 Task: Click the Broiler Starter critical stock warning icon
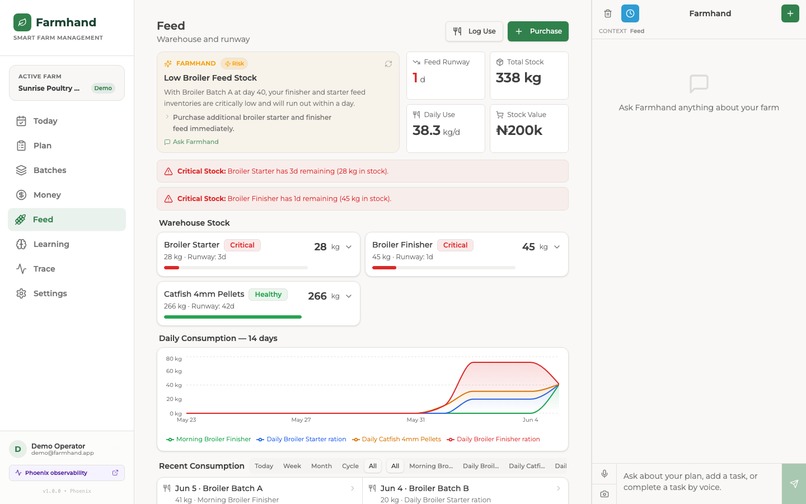click(168, 171)
